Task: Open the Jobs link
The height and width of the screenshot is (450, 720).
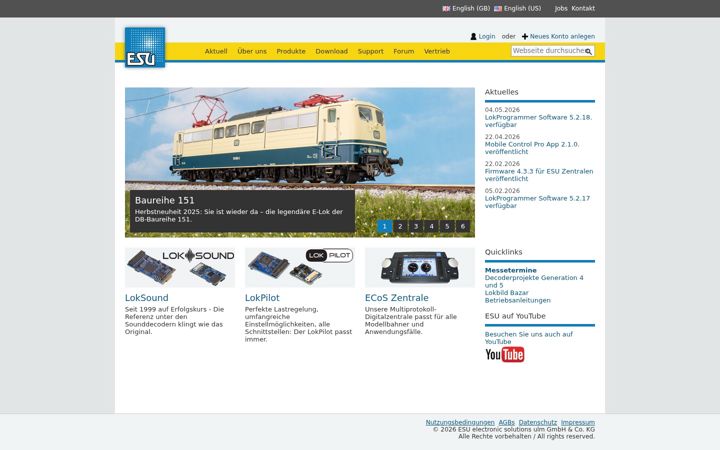Action: click(x=561, y=9)
